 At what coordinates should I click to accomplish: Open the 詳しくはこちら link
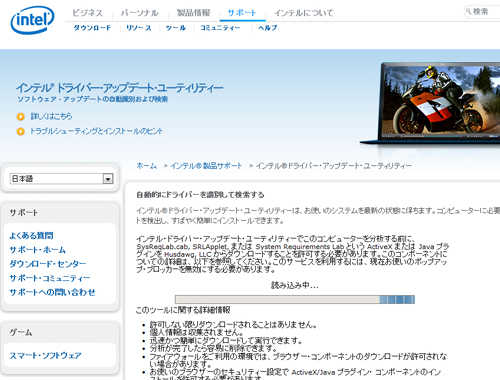51,116
